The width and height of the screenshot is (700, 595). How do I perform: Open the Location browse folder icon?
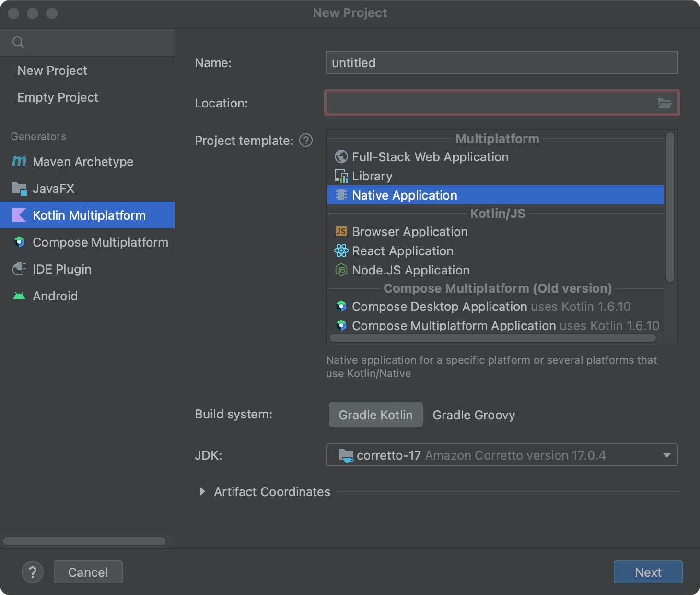click(665, 103)
